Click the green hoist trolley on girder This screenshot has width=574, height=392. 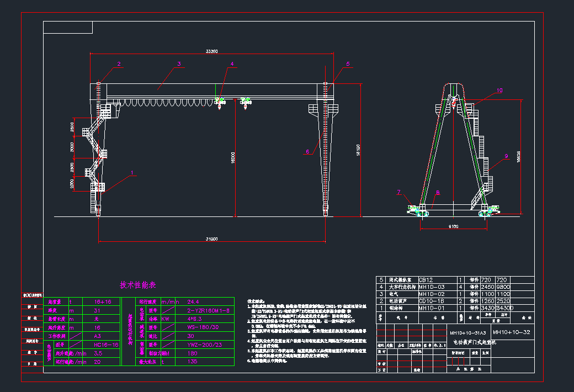pyautogui.click(x=220, y=100)
